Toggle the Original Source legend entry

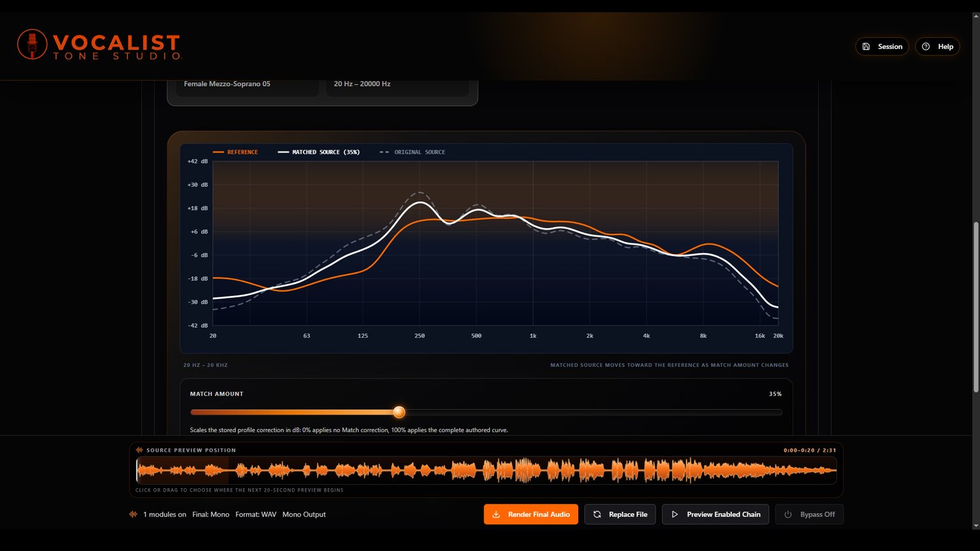[x=412, y=152]
